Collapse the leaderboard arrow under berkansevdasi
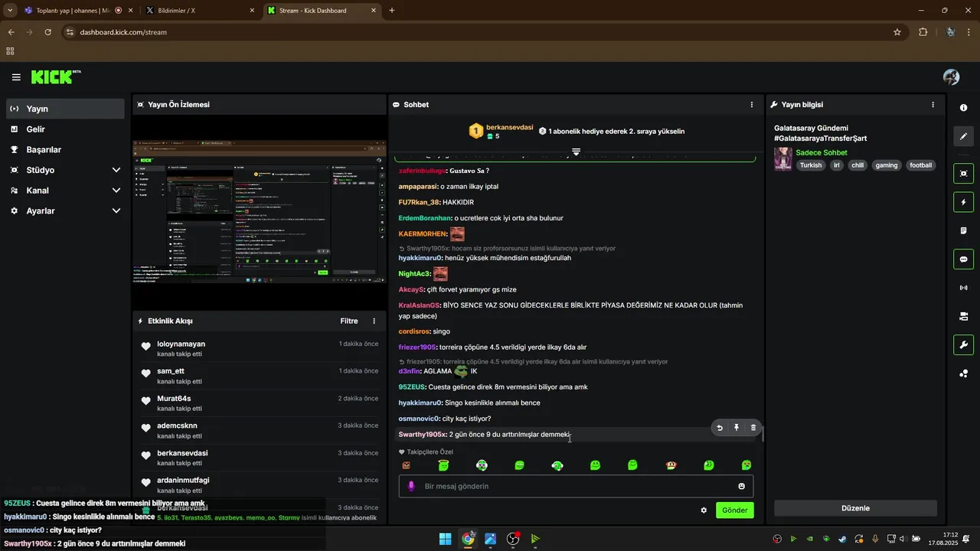The image size is (980, 551). tap(576, 152)
